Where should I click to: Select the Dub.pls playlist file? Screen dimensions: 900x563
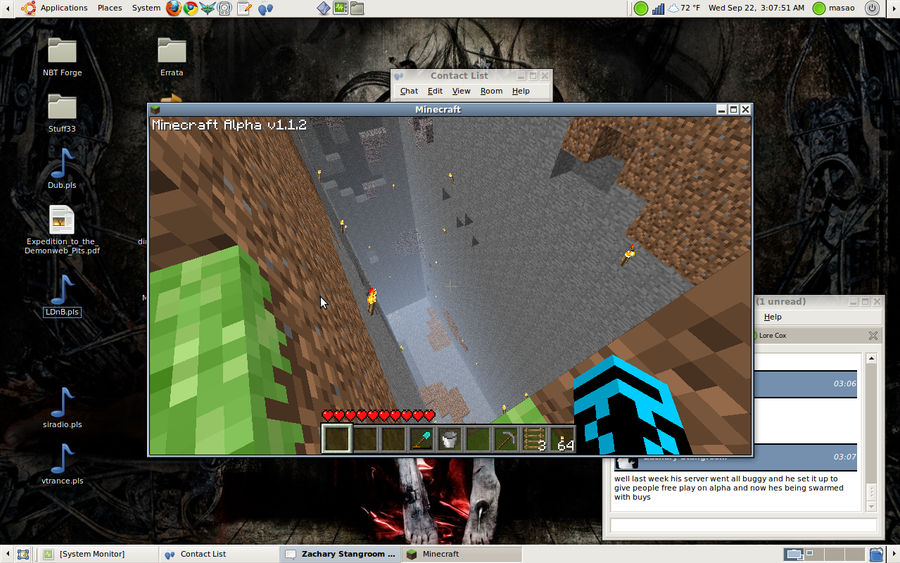coord(62,169)
